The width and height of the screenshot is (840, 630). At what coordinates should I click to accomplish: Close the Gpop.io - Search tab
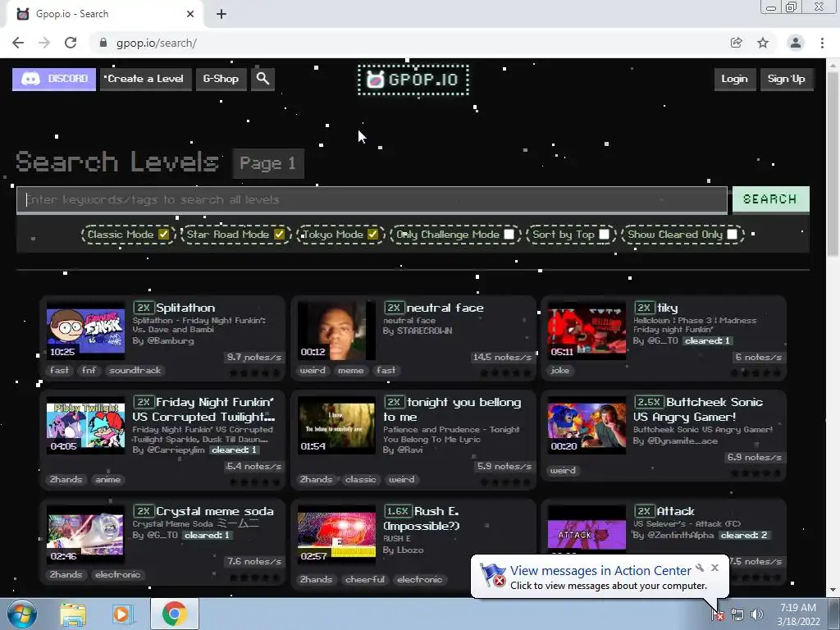(190, 15)
